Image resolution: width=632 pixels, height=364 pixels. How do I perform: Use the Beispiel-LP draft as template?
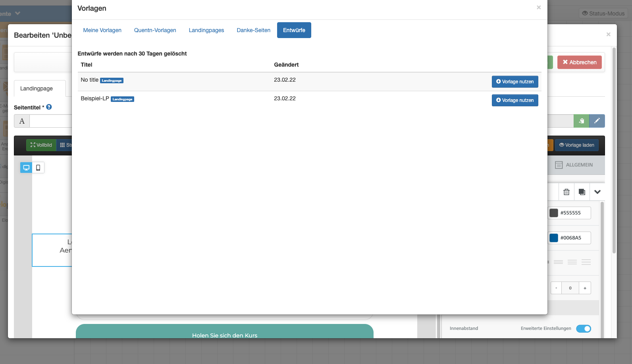[515, 100]
